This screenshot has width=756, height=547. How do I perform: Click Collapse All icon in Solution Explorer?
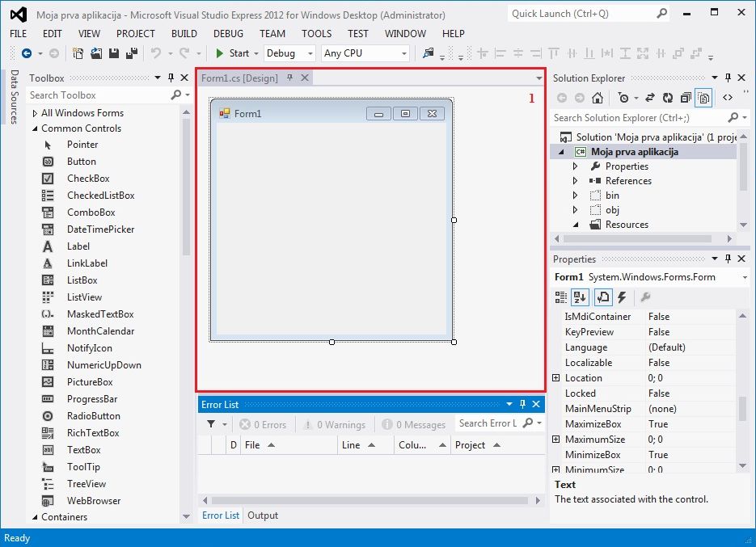pos(686,98)
